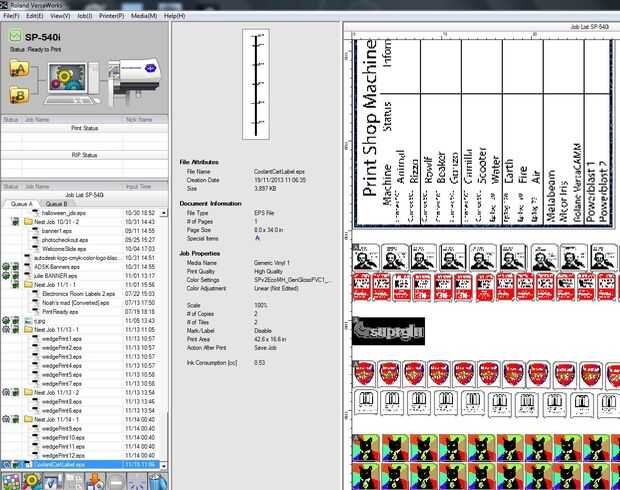Click the Special Items A indicator

pyautogui.click(x=257, y=238)
